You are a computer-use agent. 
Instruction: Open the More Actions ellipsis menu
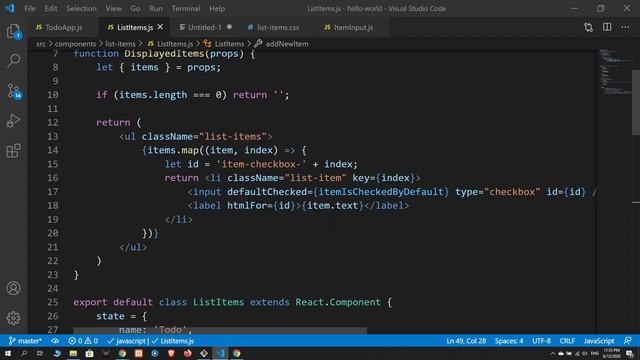625,27
